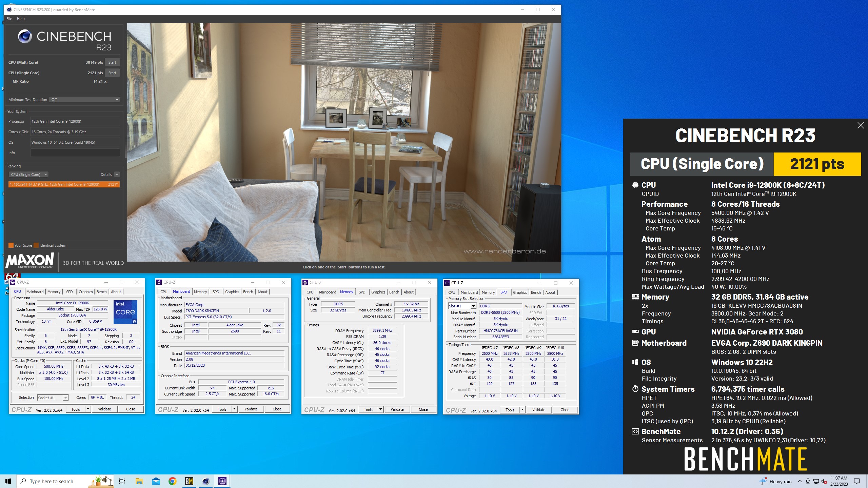Open the Heavy rain weather widget

pyautogui.click(x=776, y=481)
